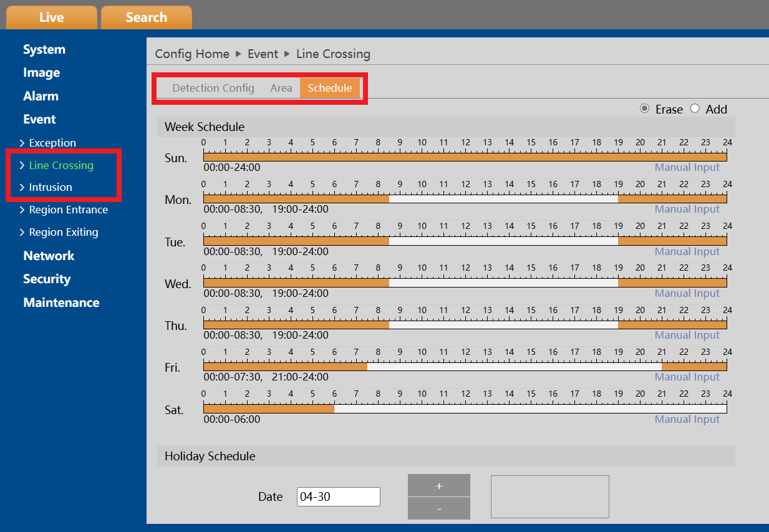Switch to the Live view
Viewport: 769px width, 532px height.
pyautogui.click(x=51, y=17)
